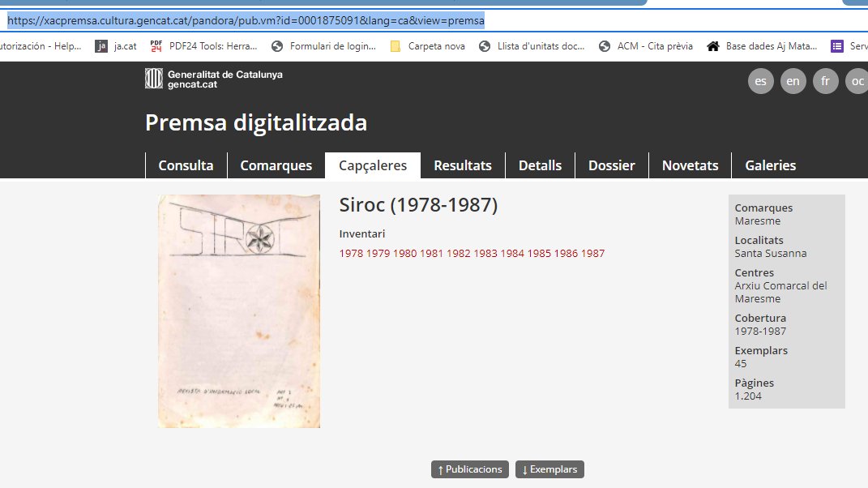Open the Llista d'unitats doc bookmark
Viewport: 868px width, 488px height.
[532, 46]
